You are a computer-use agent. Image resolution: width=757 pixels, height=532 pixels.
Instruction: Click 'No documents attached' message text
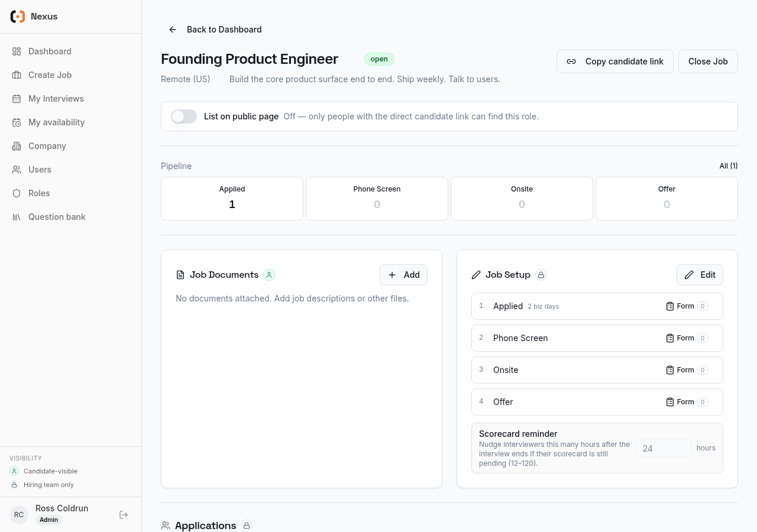pyautogui.click(x=292, y=299)
